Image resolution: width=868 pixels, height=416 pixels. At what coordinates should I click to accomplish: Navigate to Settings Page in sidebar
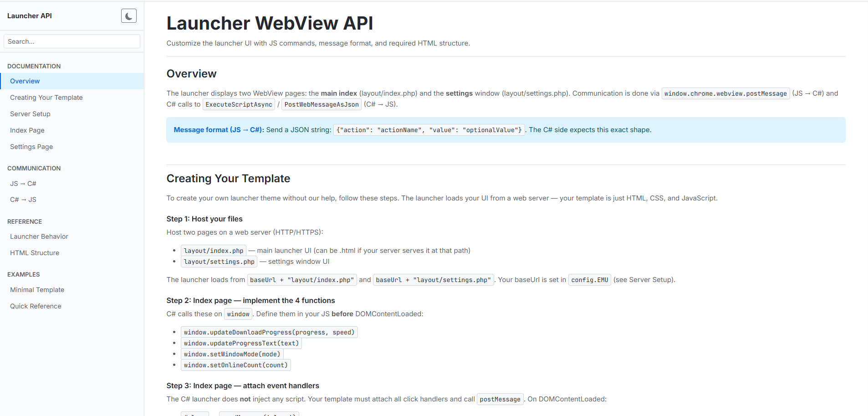pyautogui.click(x=31, y=147)
